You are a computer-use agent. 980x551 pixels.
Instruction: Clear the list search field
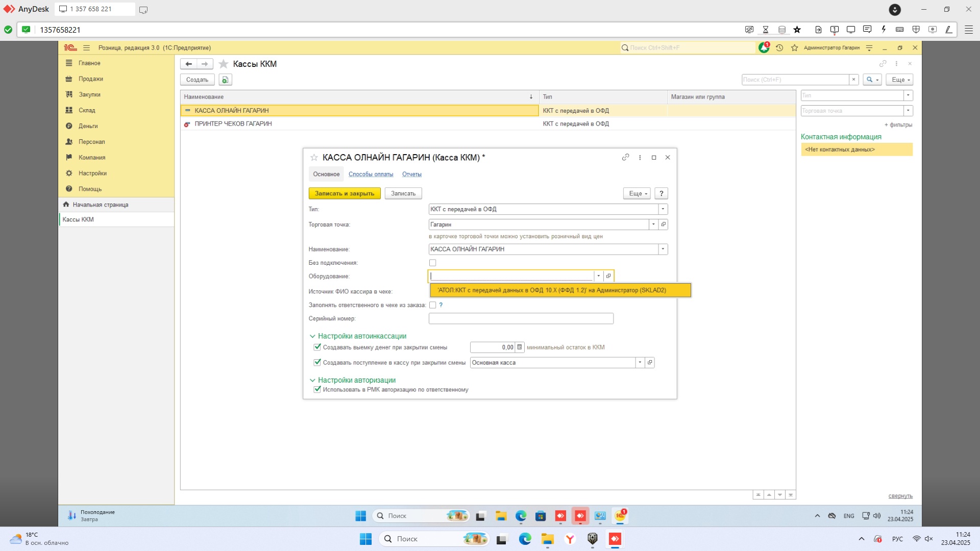click(x=853, y=80)
